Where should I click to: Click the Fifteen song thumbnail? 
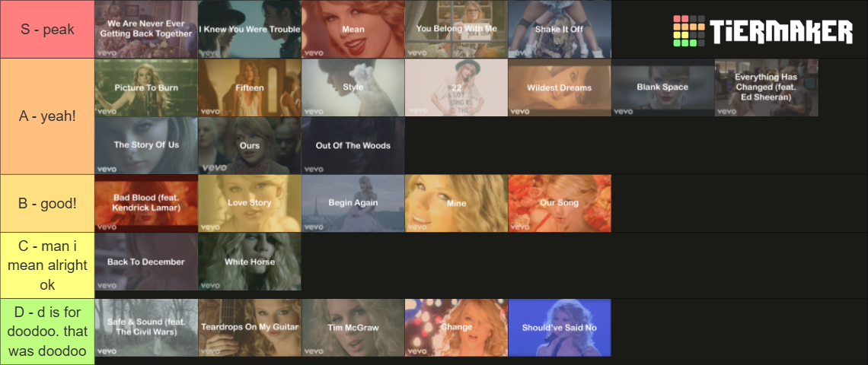point(250,87)
